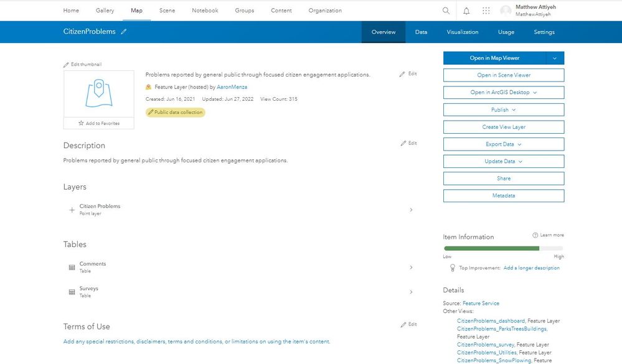The width and height of the screenshot is (622, 364).
Task: Open CitizenProblems_dashboard view link
Action: click(491, 321)
